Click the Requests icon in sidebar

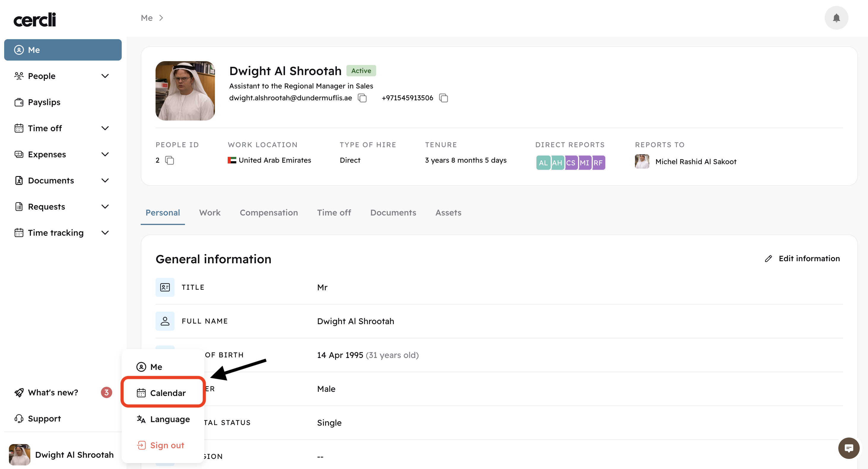[19, 207]
